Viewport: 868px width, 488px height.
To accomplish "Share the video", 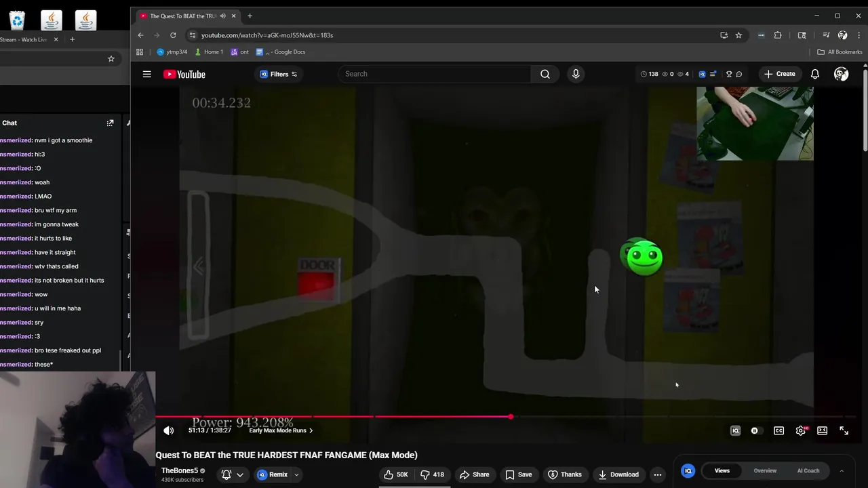I will coord(474,474).
